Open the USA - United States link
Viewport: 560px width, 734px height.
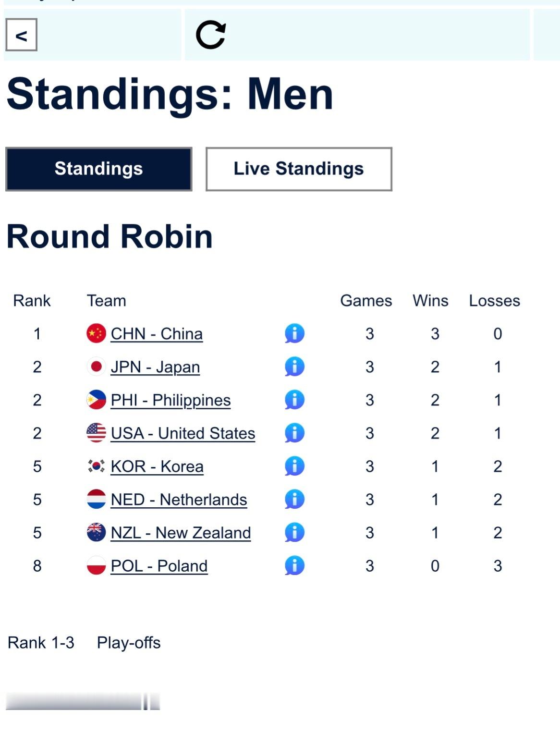tap(183, 433)
